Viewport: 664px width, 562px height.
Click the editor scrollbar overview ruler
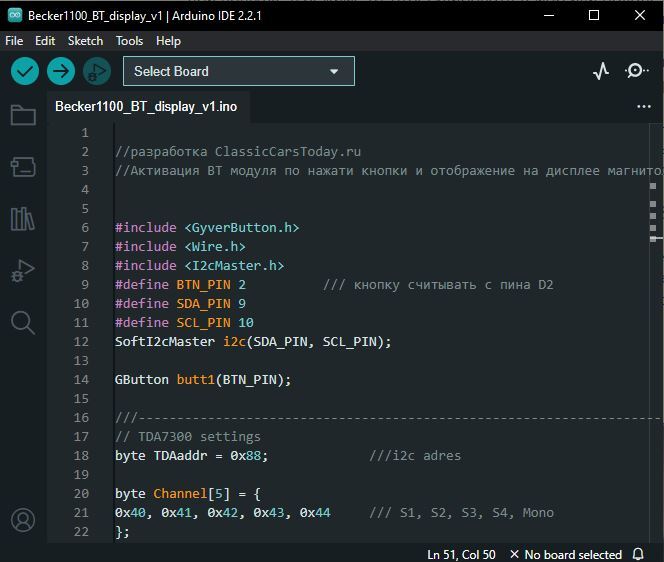656,332
